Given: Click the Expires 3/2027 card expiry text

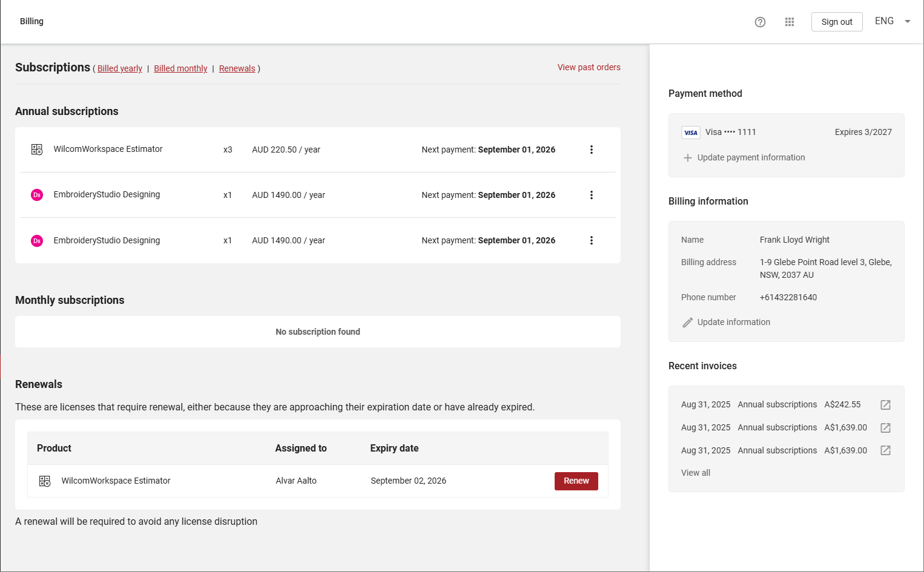Looking at the screenshot, I should click(x=863, y=132).
